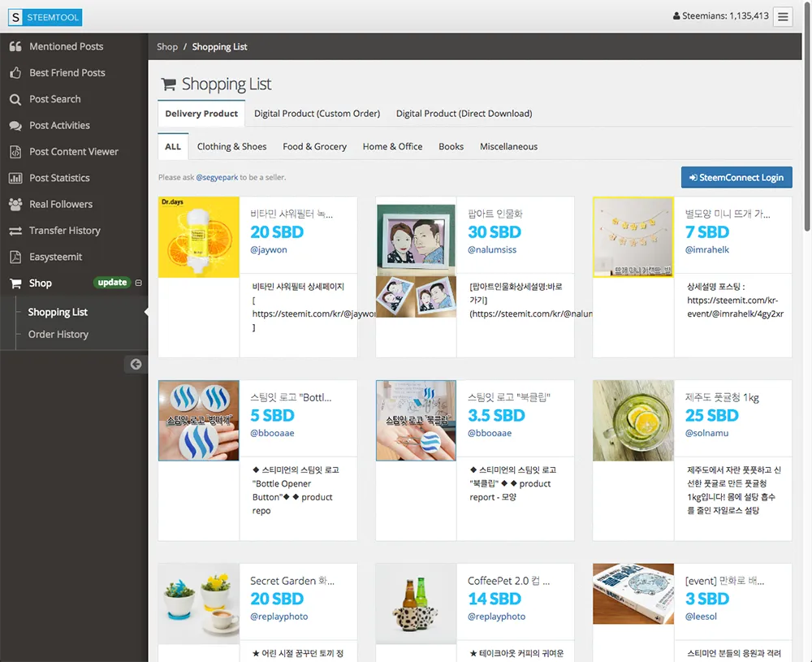Open the Steemit logo bottle opener thumbnail

(x=199, y=421)
